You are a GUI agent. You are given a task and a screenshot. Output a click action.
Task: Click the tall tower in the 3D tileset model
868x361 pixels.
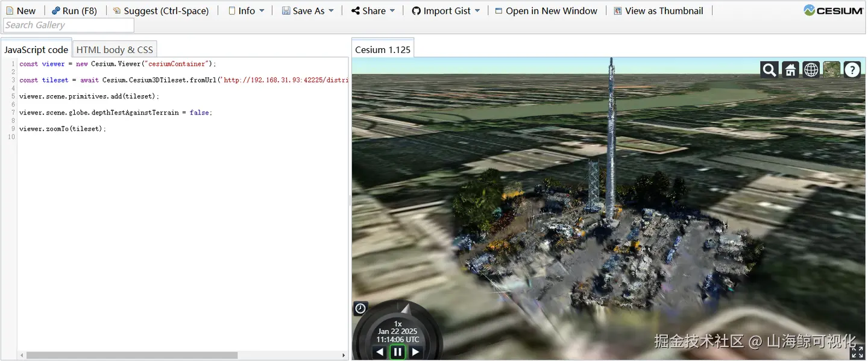pyautogui.click(x=611, y=139)
